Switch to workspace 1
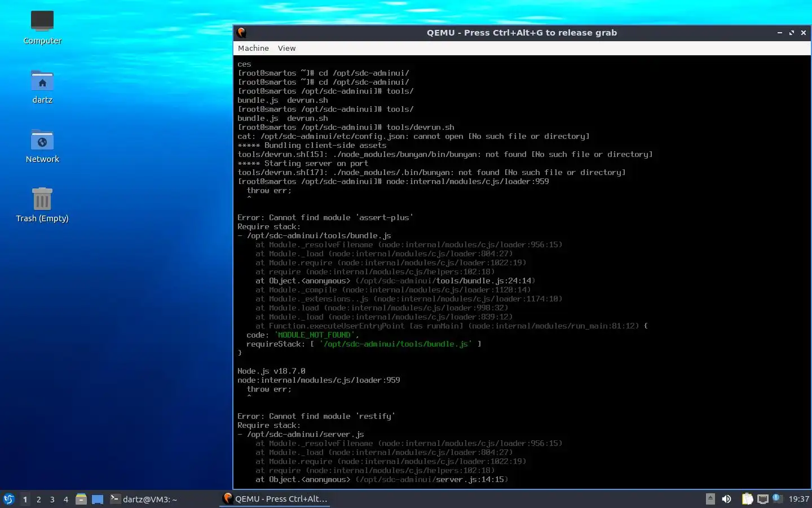The height and width of the screenshot is (508, 812). point(25,499)
